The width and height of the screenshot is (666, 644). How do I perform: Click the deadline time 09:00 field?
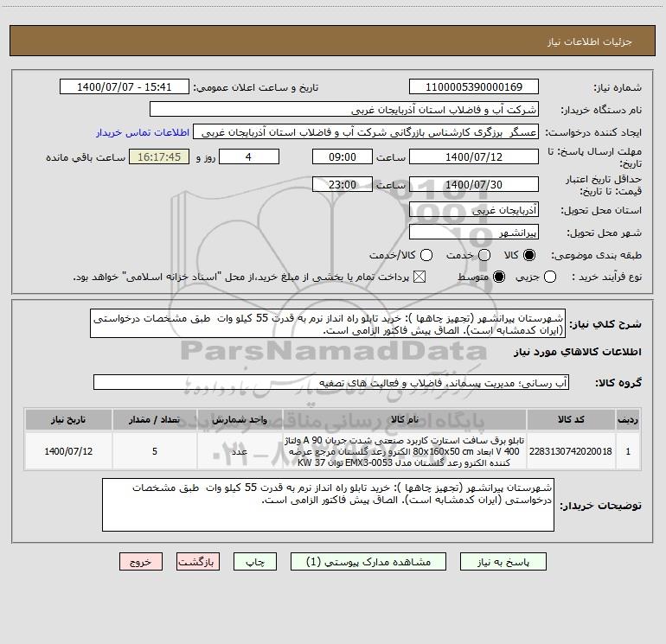[343, 156]
